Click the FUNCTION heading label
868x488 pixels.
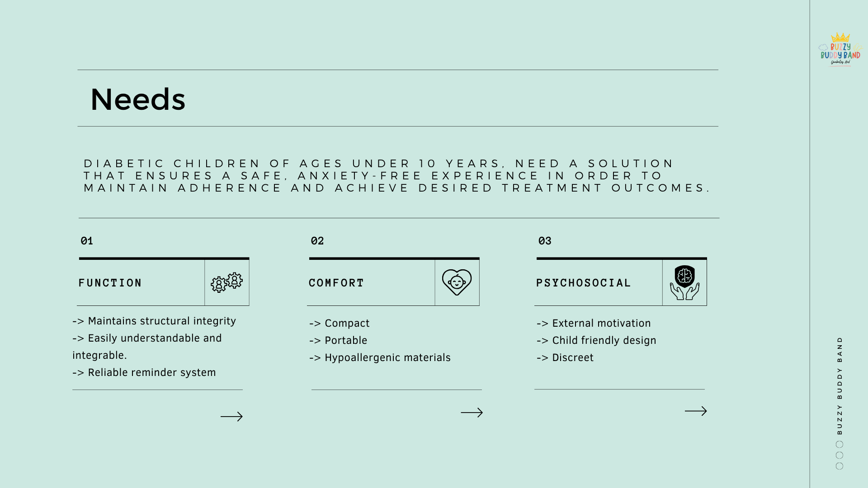pyautogui.click(x=110, y=283)
